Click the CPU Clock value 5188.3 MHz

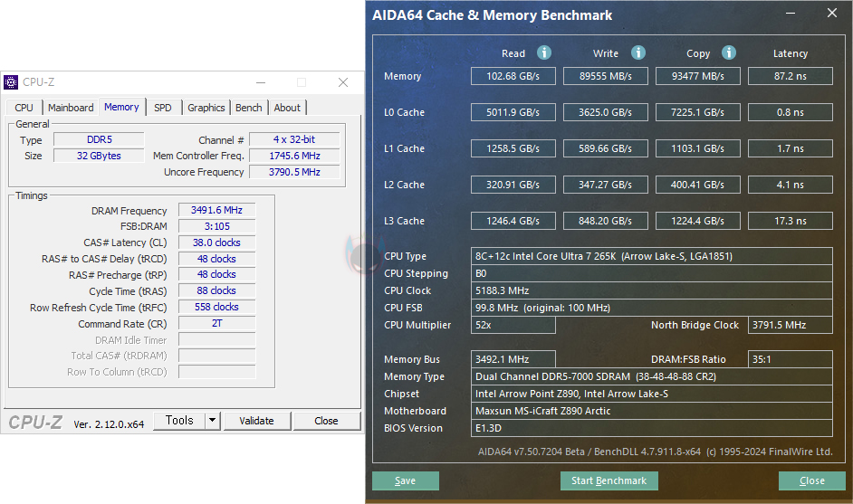652,290
